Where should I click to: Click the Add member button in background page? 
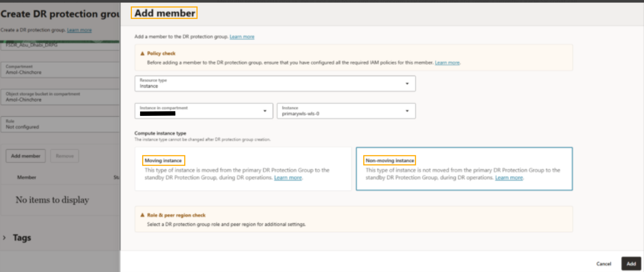(x=25, y=156)
